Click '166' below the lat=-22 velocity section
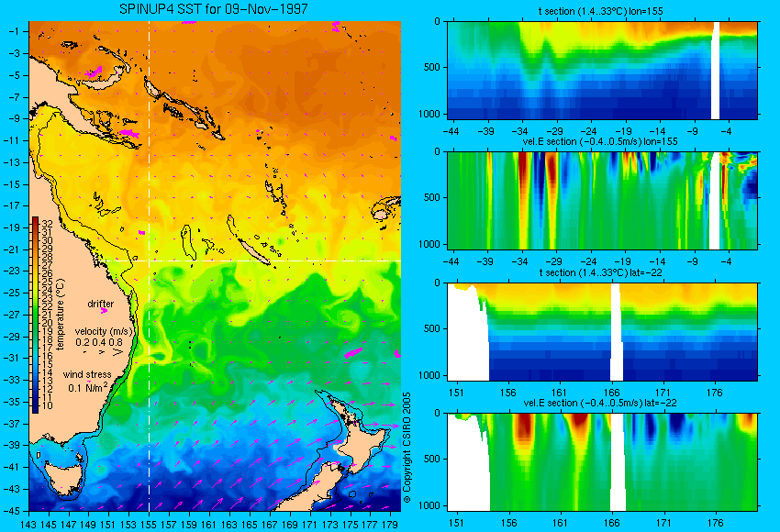Viewport: 780px width, 532px height. [611, 523]
